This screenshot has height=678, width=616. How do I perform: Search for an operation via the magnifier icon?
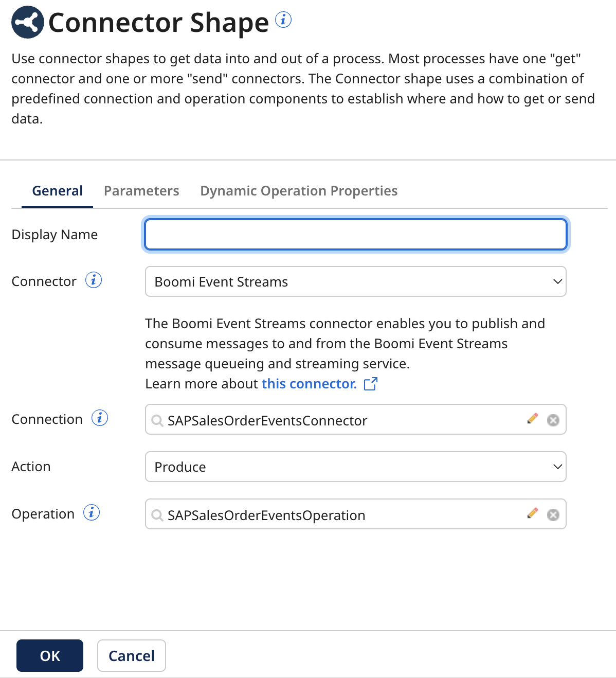click(x=157, y=515)
